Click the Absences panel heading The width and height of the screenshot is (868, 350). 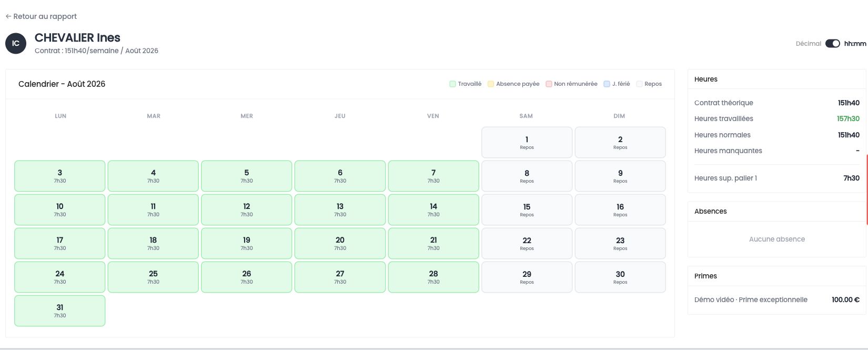710,212
